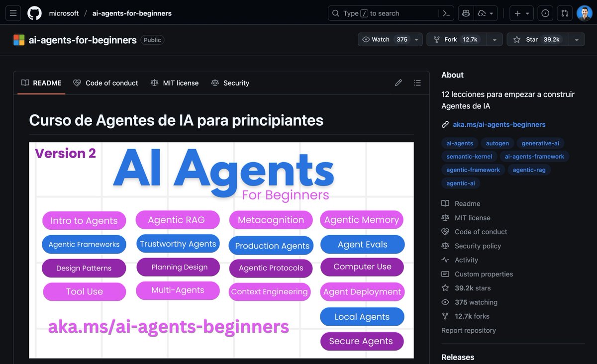
Task: Star the repository
Action: (537, 39)
